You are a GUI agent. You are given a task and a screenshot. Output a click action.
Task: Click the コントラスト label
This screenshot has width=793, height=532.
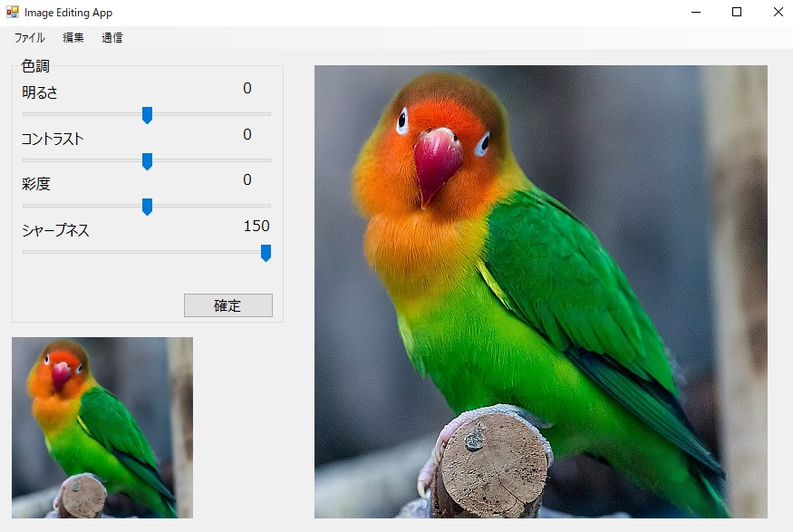coord(53,139)
